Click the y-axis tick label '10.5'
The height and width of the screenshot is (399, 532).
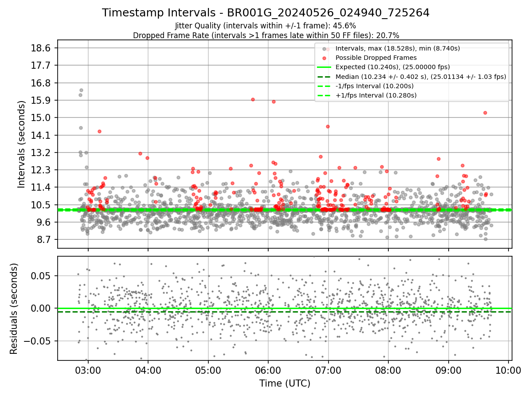(41, 205)
